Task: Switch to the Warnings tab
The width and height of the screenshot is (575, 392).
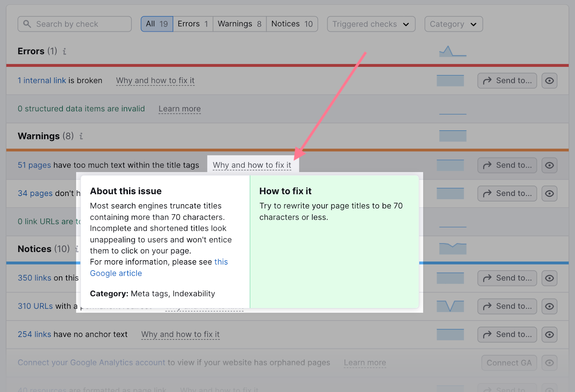Action: [x=239, y=24]
